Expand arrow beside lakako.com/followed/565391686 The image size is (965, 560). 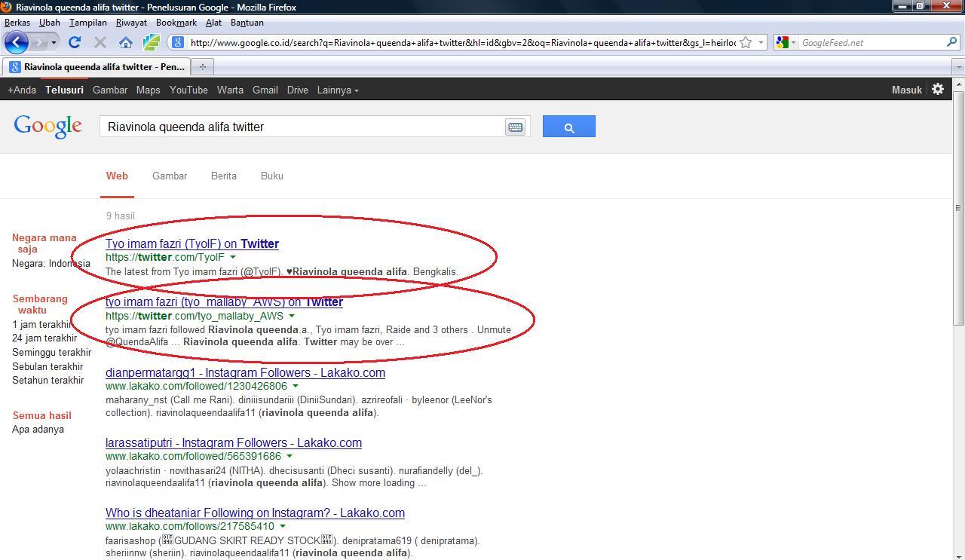pos(289,456)
